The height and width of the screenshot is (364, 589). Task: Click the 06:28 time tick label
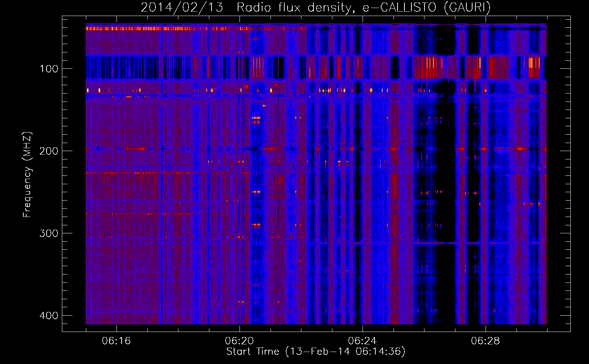point(485,341)
